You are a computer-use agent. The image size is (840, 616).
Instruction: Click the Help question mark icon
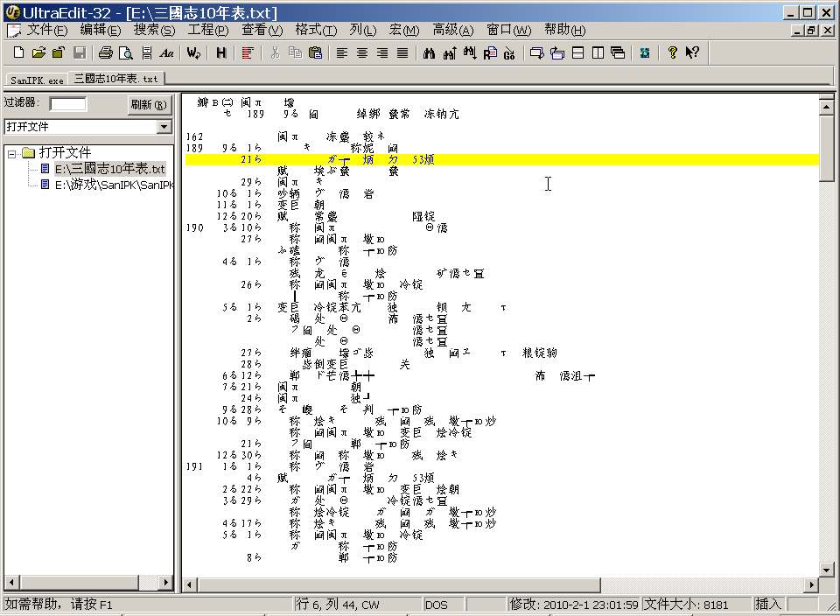672,52
